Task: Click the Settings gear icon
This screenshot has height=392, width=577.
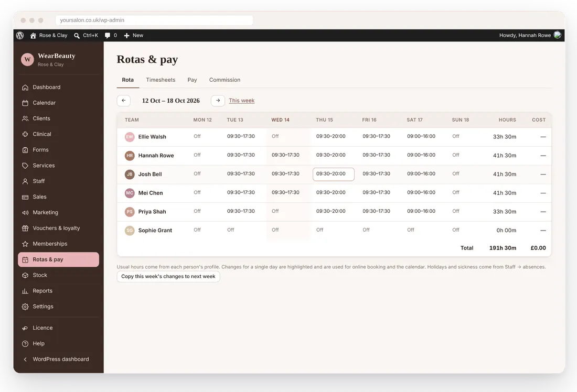Action: (25, 307)
